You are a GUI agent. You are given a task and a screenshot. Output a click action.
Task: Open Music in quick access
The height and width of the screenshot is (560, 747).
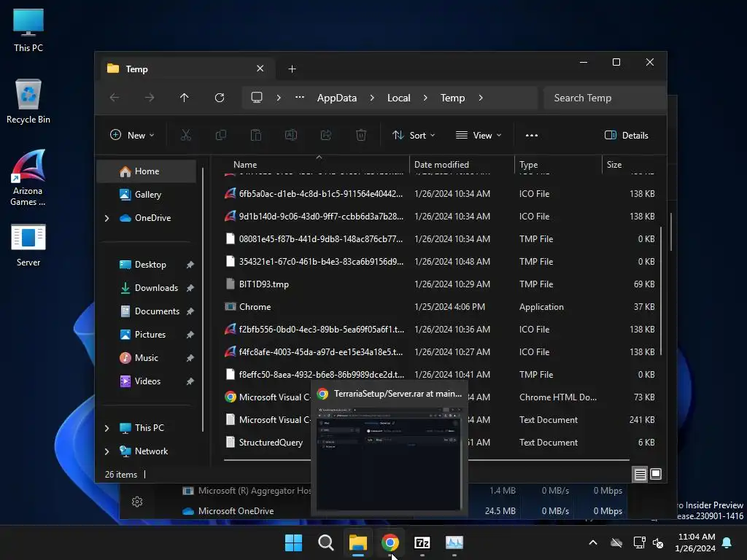click(x=146, y=357)
